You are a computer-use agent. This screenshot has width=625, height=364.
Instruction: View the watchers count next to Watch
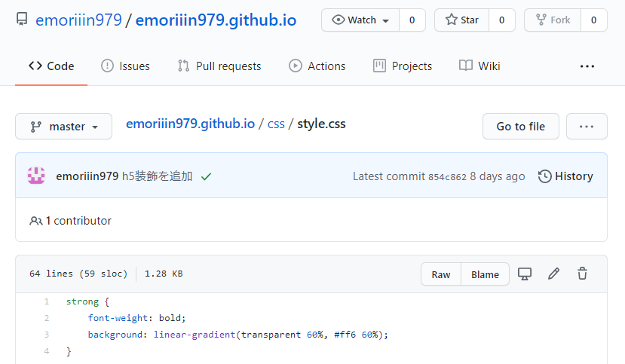412,20
